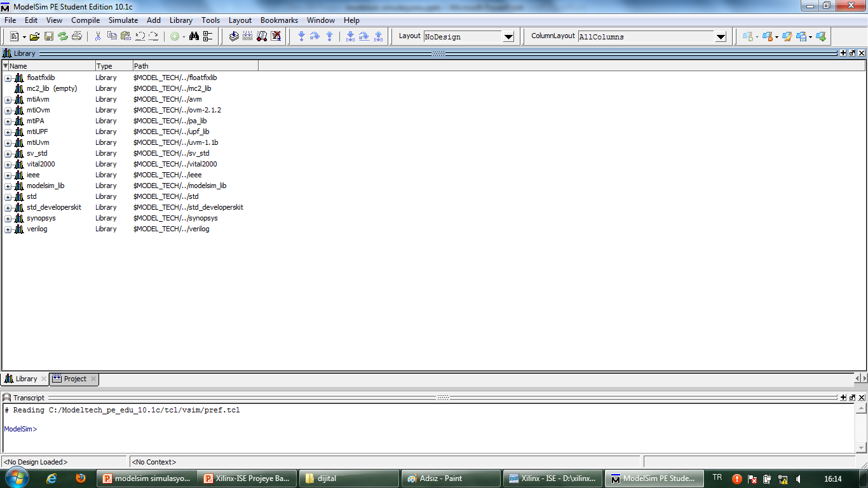
Task: Click the last dotted step-out icon in step toolbar
Action: pyautogui.click(x=379, y=36)
